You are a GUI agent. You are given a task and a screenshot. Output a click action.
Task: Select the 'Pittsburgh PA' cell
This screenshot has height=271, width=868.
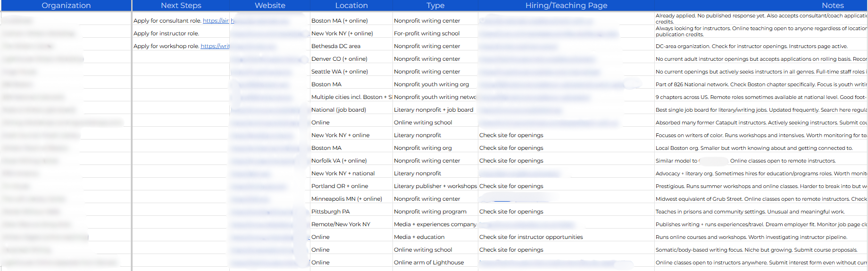[351, 212]
